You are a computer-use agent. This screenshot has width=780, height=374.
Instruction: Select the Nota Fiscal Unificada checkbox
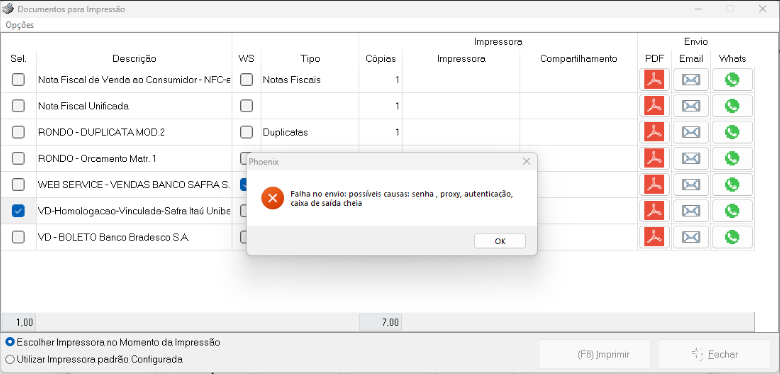pyautogui.click(x=18, y=106)
